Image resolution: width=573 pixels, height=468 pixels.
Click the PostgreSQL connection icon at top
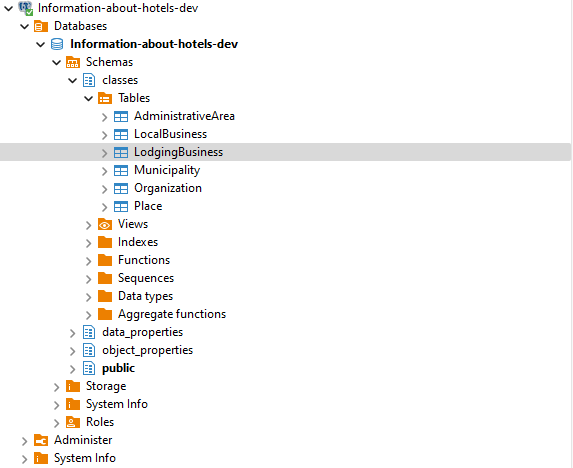[x=26, y=8]
